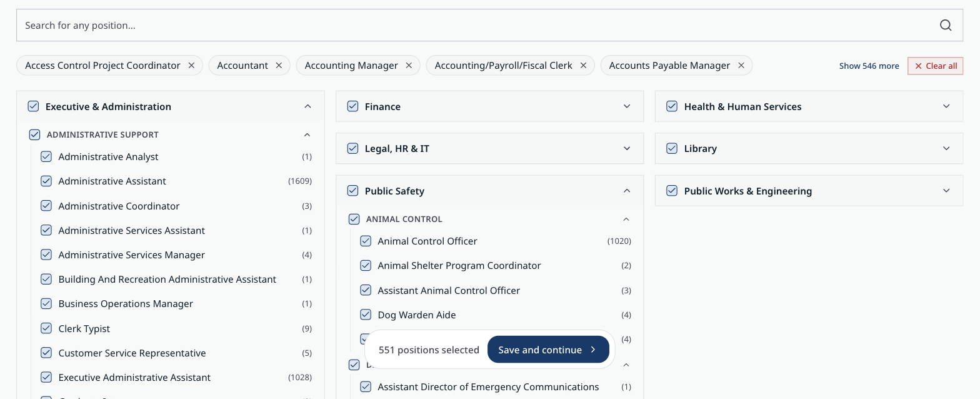Select the Clerk Typist label
The height and width of the screenshot is (399, 980).
[x=84, y=328]
